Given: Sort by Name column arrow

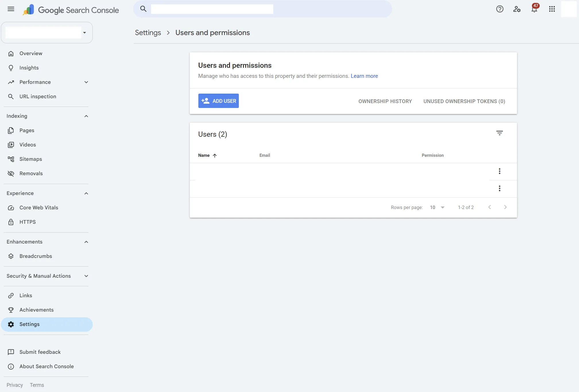Looking at the screenshot, I should pos(215,156).
